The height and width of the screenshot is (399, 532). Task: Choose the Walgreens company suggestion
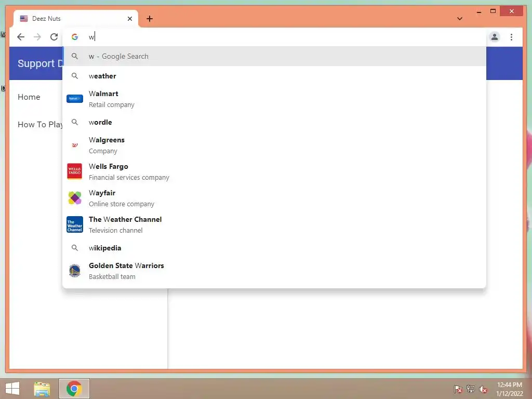click(x=274, y=145)
